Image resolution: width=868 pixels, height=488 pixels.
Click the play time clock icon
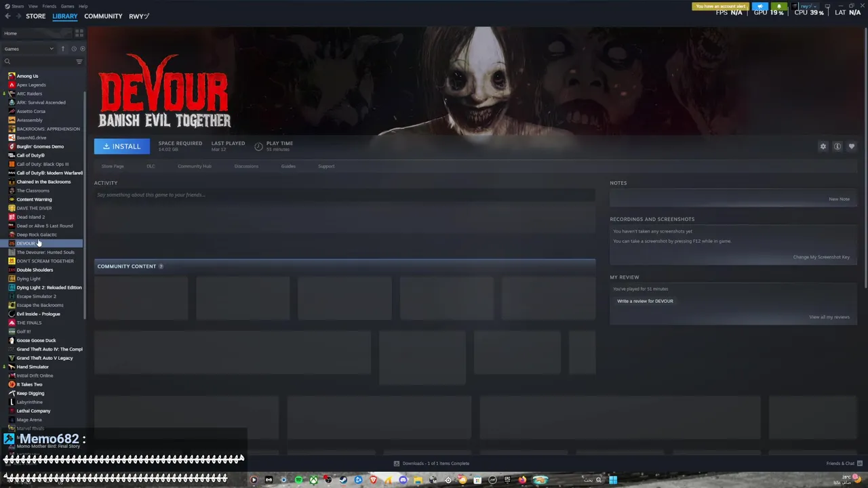tap(258, 146)
